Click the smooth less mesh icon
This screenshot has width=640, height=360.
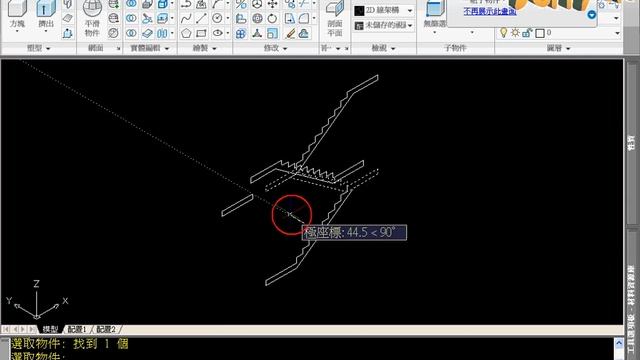click(113, 18)
